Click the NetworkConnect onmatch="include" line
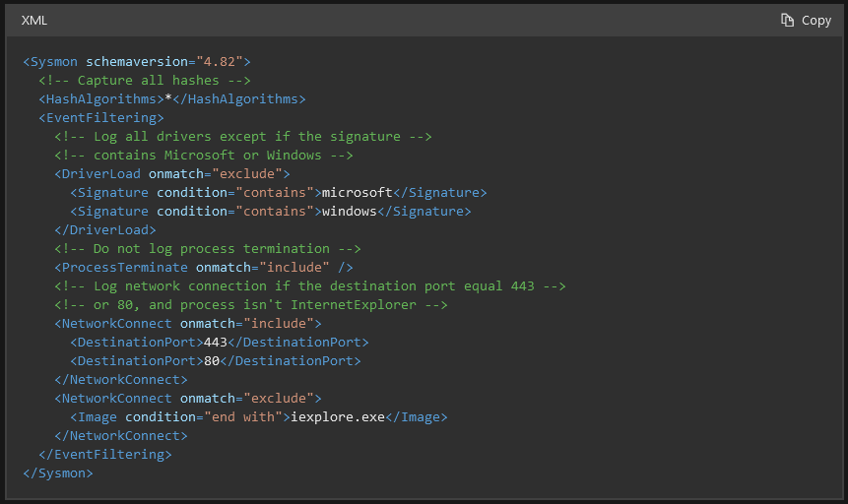This screenshot has width=848, height=504. (x=188, y=324)
